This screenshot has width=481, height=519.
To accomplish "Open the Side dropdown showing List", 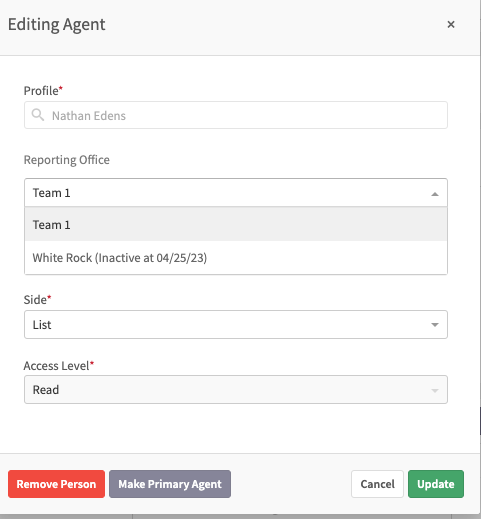I will 236,325.
